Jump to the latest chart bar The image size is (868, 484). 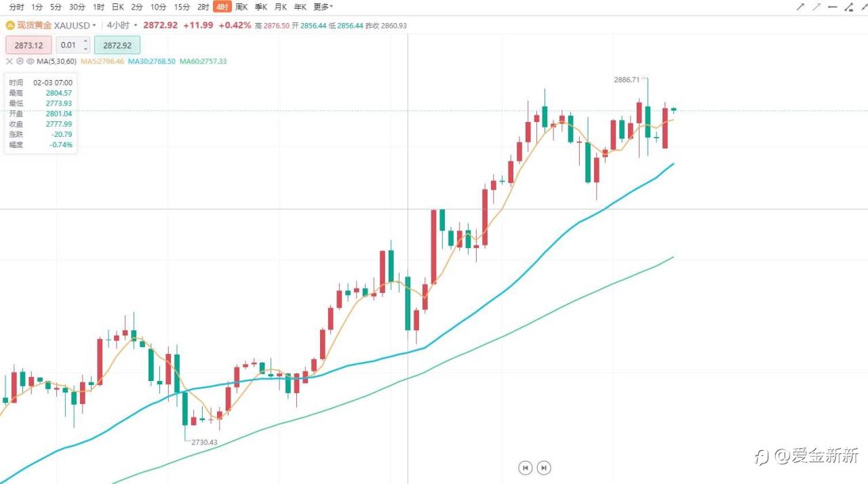coord(544,467)
